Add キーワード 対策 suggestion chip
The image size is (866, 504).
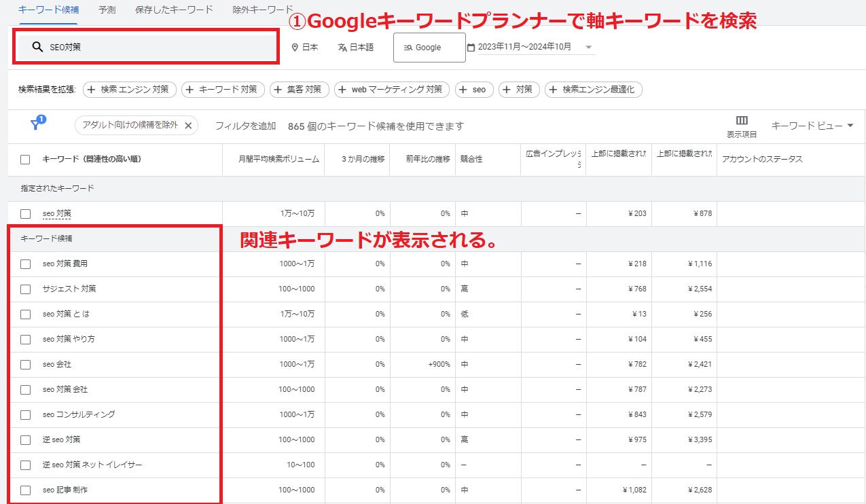(222, 90)
